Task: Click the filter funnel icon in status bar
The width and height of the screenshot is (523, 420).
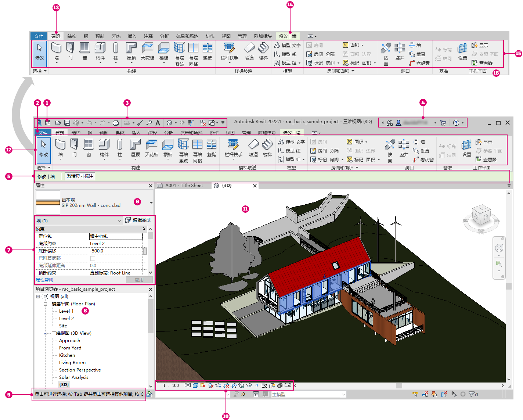Action: 472,394
